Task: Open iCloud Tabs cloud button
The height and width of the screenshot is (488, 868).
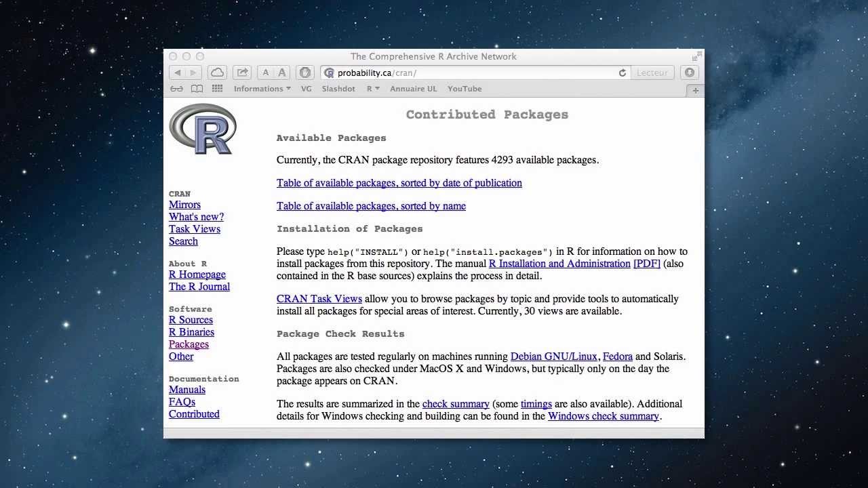Action: [x=217, y=73]
